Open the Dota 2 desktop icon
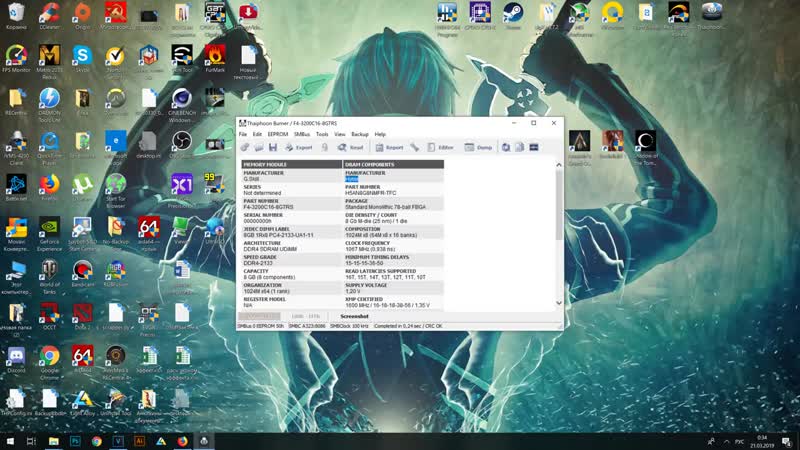 [82, 316]
